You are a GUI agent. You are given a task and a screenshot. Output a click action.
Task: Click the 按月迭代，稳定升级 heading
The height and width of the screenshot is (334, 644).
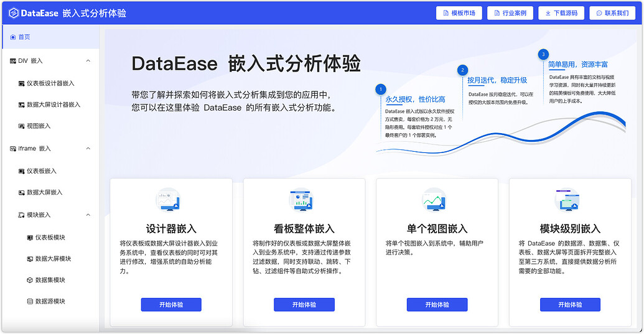tap(497, 80)
